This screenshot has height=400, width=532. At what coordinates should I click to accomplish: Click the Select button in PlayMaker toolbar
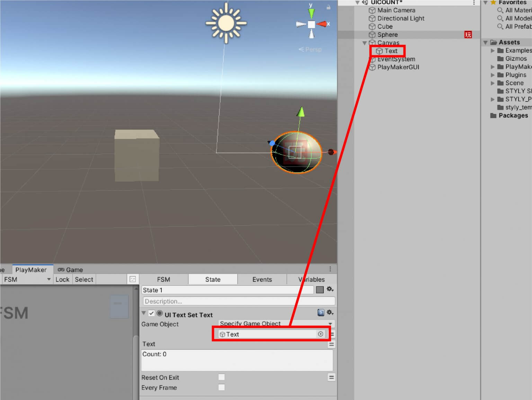point(84,279)
